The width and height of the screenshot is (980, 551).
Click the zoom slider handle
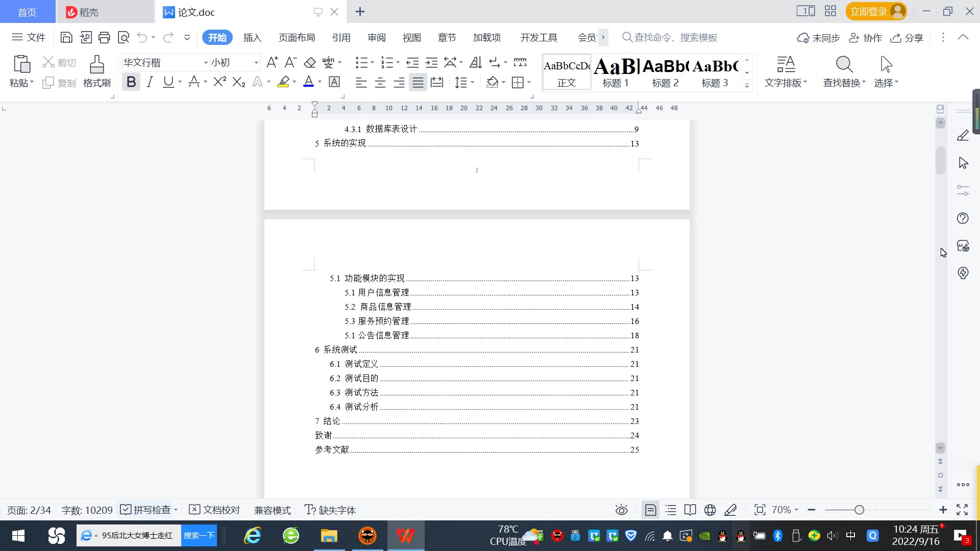[x=859, y=510]
